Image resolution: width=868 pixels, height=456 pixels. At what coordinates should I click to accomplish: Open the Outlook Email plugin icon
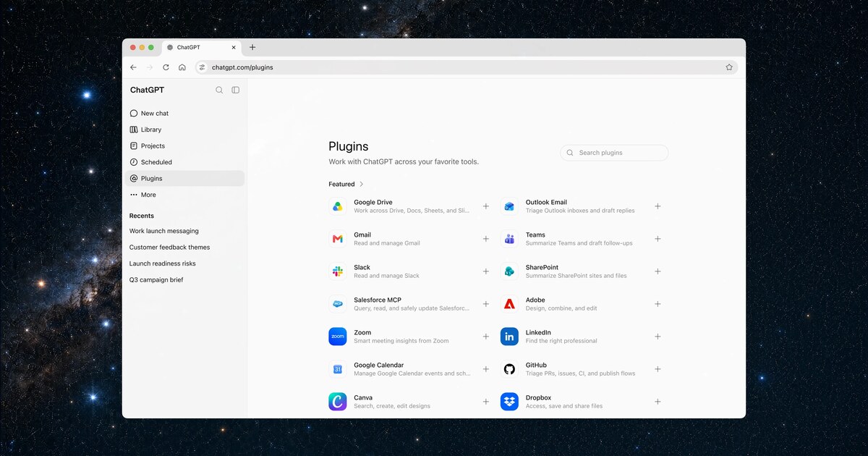[x=509, y=206]
